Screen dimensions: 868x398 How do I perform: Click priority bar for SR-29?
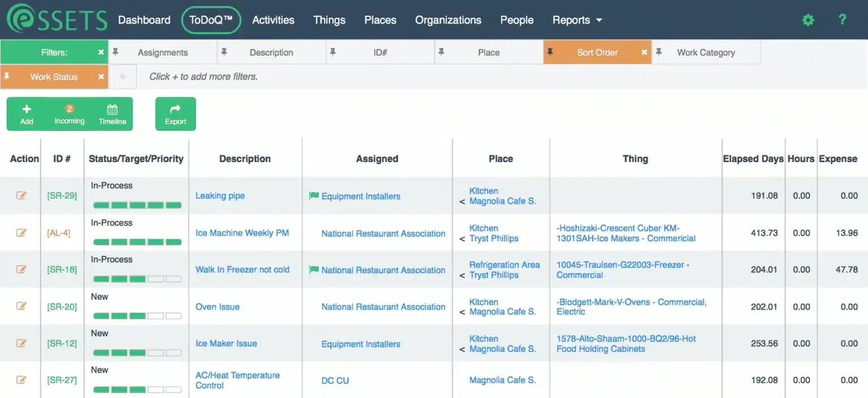click(x=137, y=205)
